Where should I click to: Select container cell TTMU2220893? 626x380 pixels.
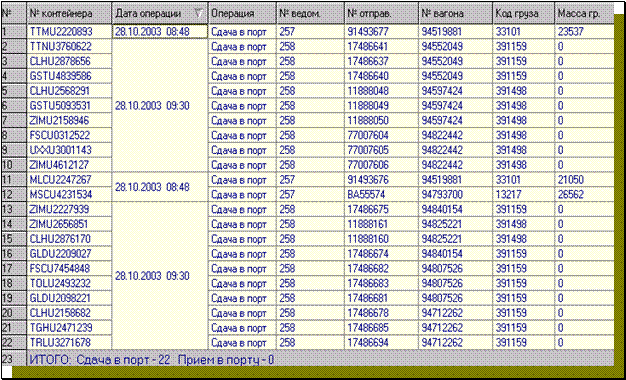[x=69, y=32]
